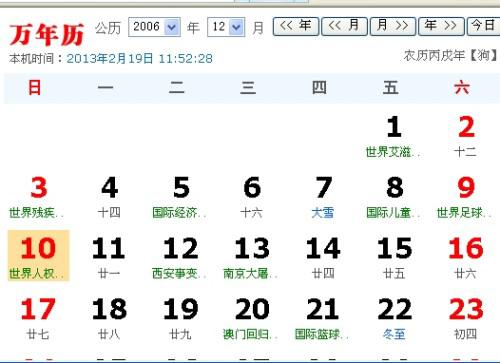The width and height of the screenshot is (500, 363).
Task: Choose date 7 大雪 solar term
Action: (323, 197)
